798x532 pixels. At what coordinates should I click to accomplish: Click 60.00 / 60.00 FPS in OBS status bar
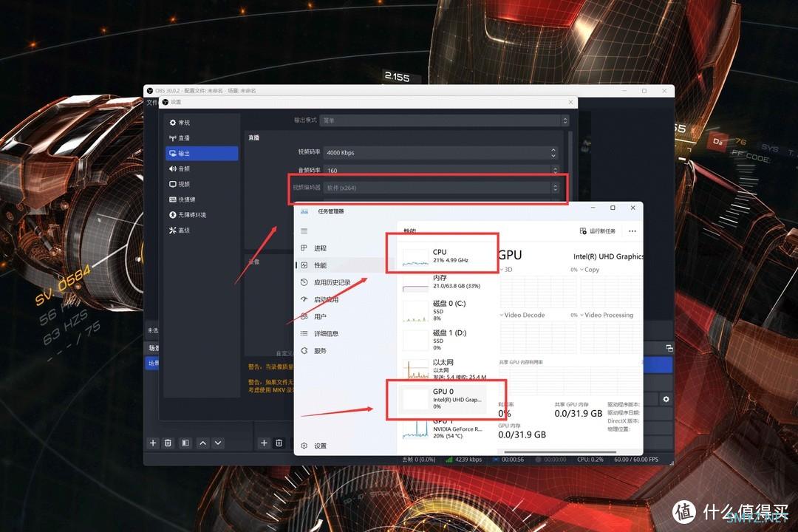pos(636,460)
